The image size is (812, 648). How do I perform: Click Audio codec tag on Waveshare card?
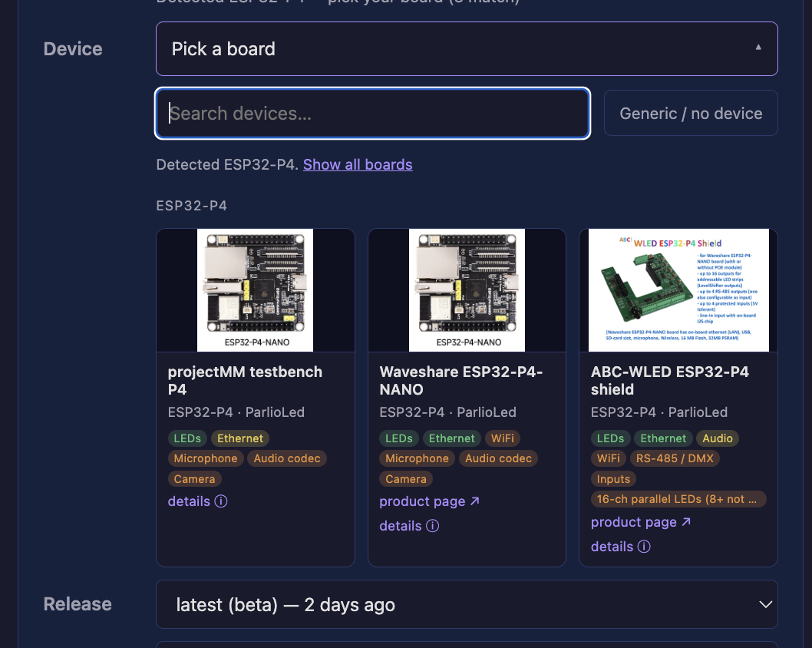pos(498,458)
